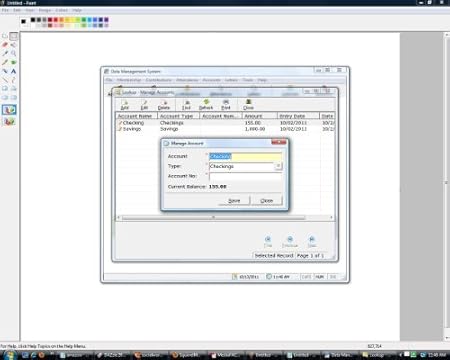
Task: Pick the bright red palette swatch
Action: (x=56, y=20)
